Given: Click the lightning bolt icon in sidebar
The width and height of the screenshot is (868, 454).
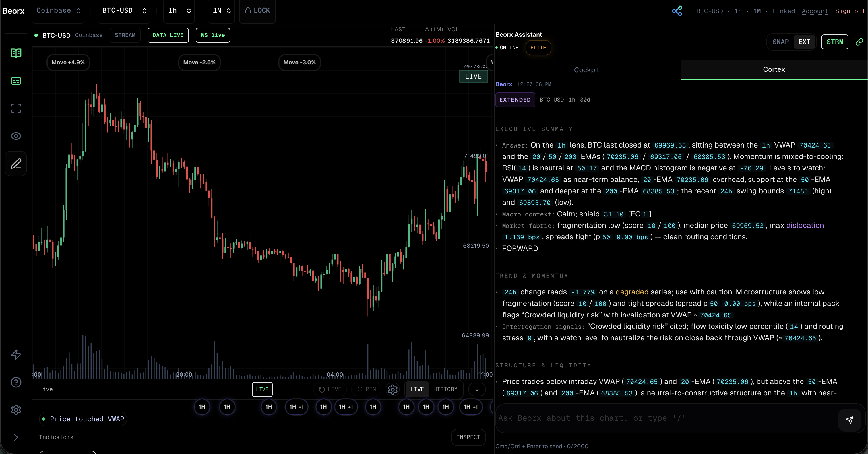Looking at the screenshot, I should (16, 354).
